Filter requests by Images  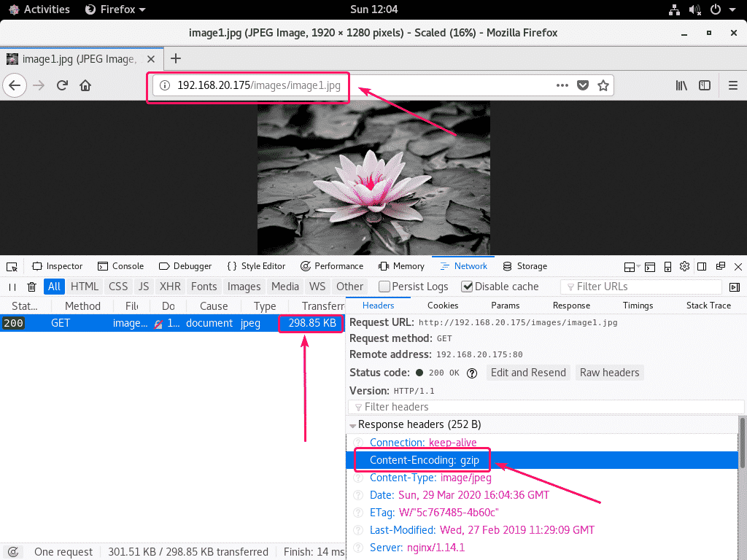coord(244,287)
